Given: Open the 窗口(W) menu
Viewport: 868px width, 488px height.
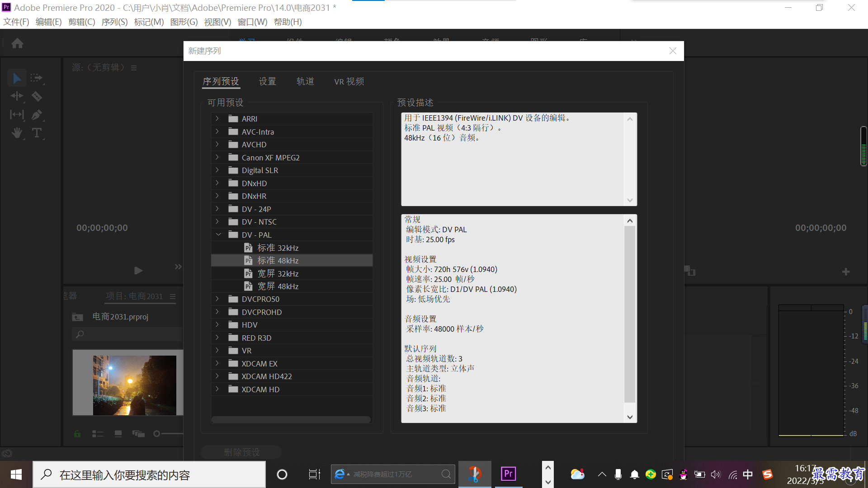Looking at the screenshot, I should coord(252,22).
